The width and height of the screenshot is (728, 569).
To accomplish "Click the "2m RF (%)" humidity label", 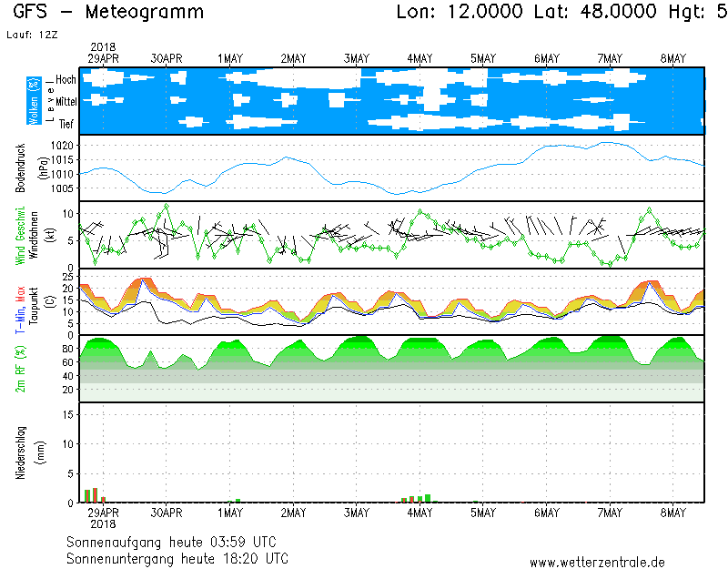I will [20, 369].
